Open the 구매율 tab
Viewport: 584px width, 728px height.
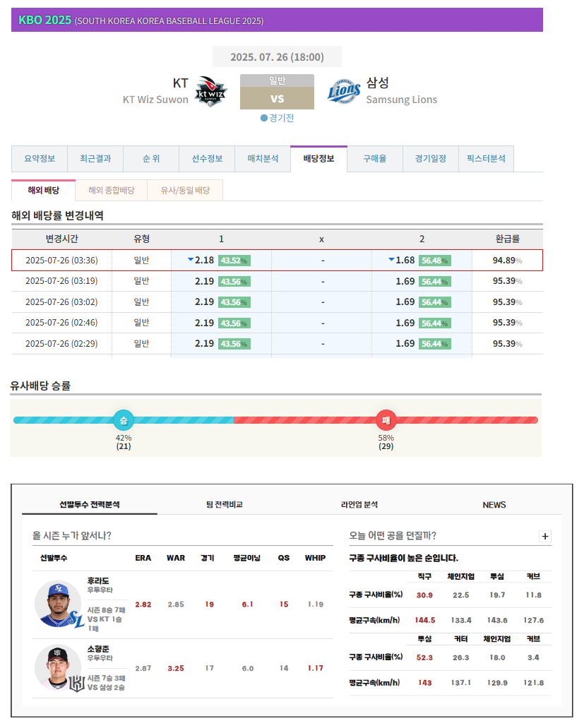[x=375, y=159]
